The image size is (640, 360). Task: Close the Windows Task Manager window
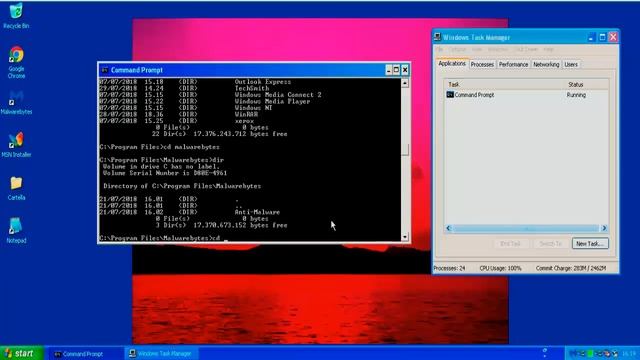[613, 37]
